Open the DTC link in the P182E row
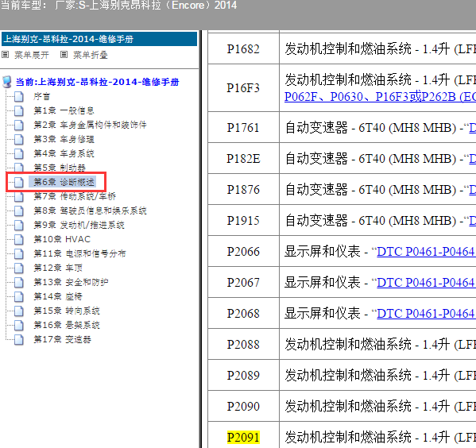This screenshot has width=476, height=448. (x=472, y=159)
